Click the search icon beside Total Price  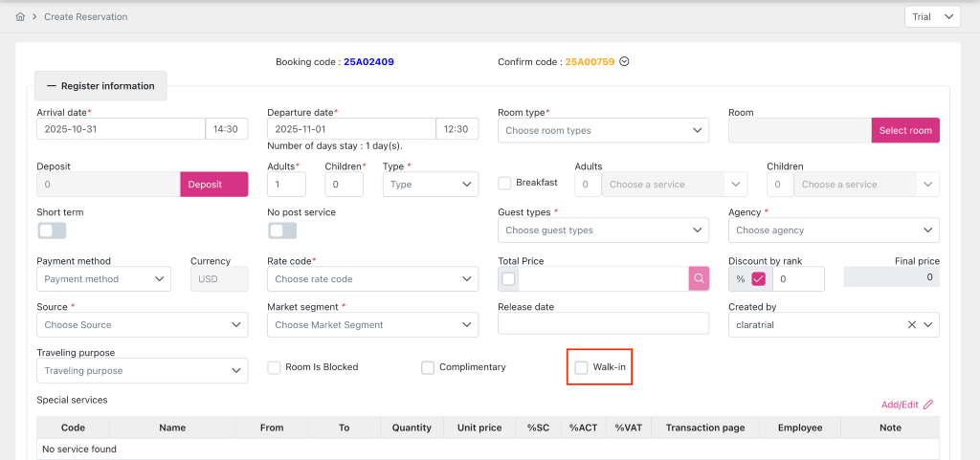tap(699, 279)
